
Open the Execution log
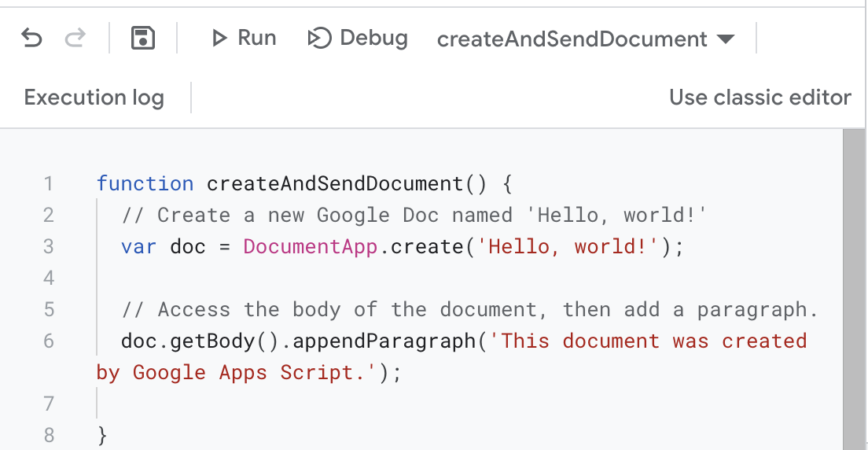[94, 98]
